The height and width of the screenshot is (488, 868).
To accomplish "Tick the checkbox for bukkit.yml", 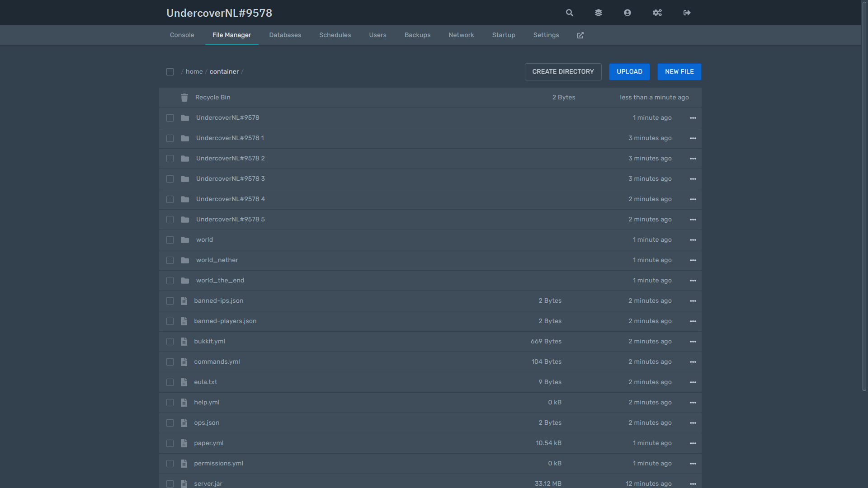I will (x=170, y=342).
